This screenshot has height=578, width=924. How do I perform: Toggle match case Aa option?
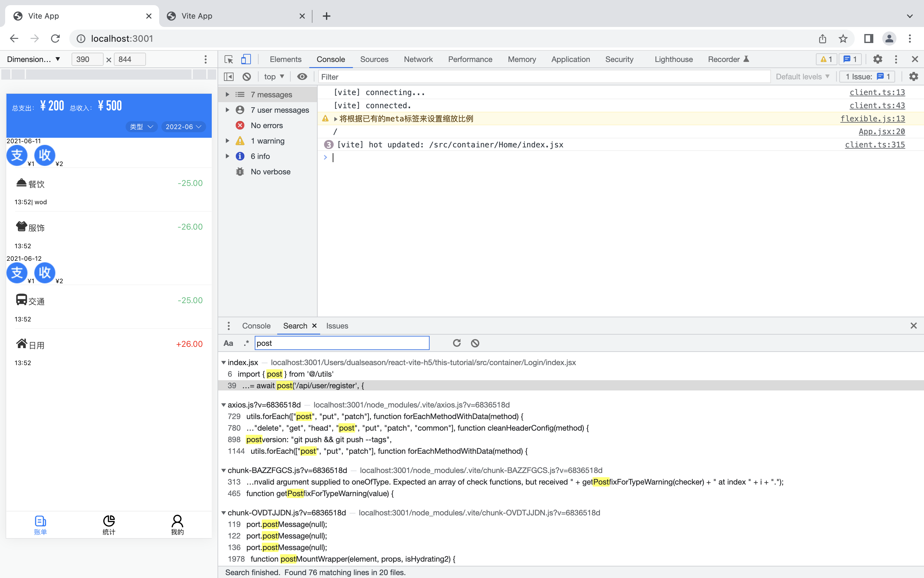(228, 343)
